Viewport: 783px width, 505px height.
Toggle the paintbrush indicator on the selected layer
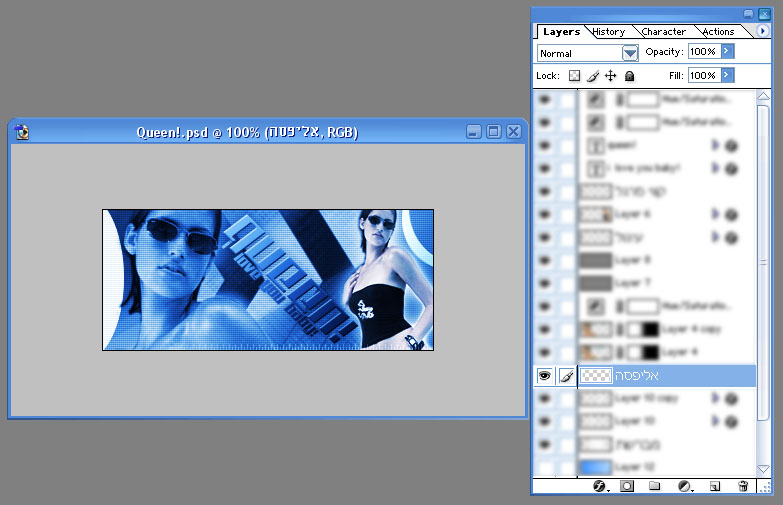[566, 376]
